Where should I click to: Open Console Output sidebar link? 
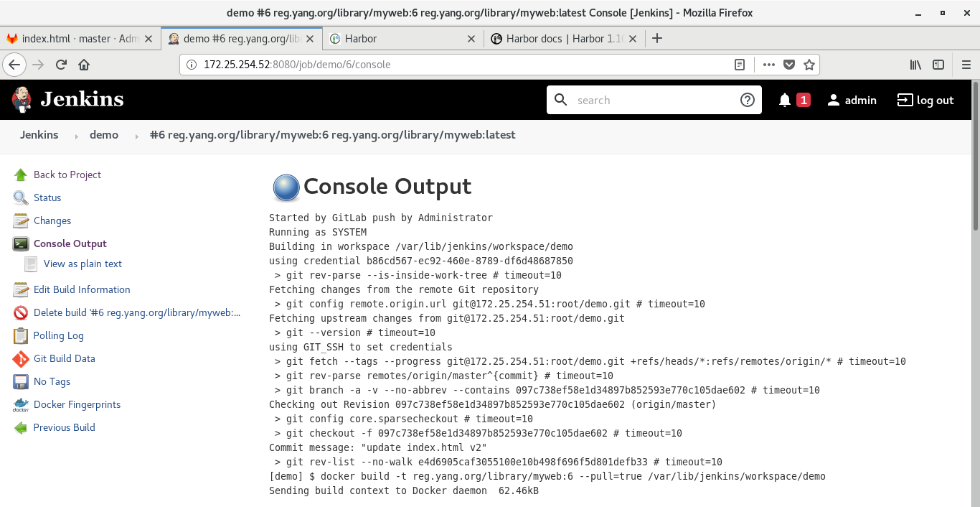(x=70, y=243)
